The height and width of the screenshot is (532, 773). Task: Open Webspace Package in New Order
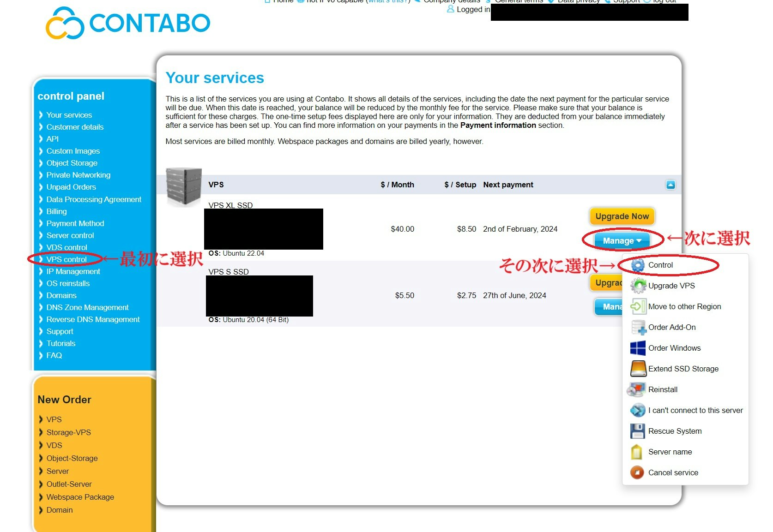80,497
